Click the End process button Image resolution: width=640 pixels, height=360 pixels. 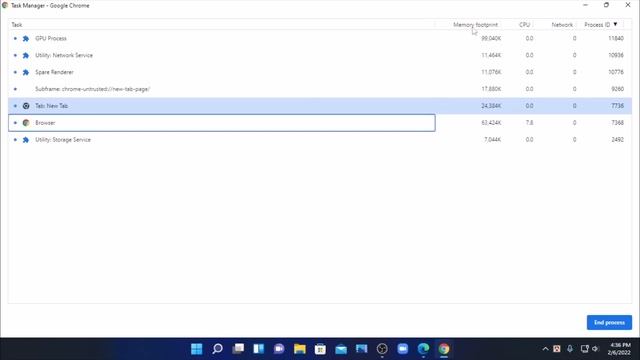(609, 322)
